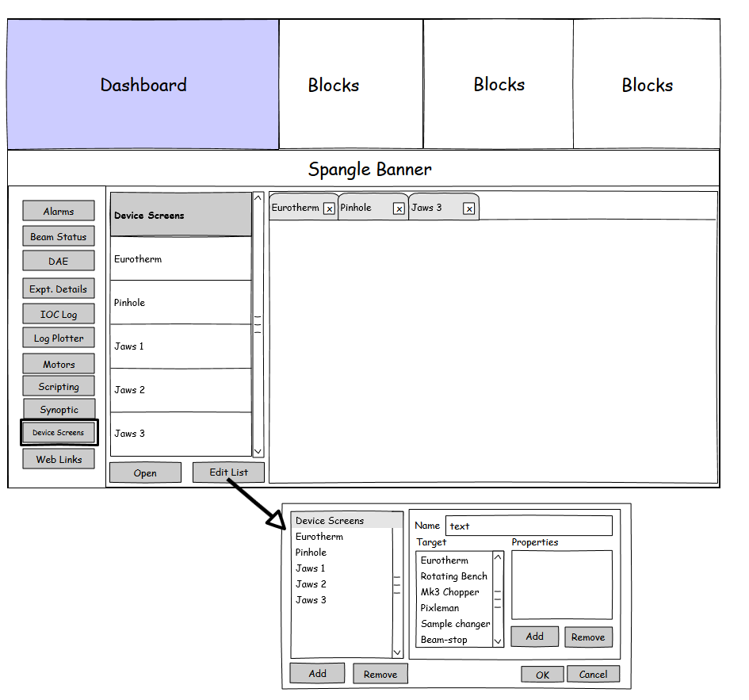Click the Open button
749x700 pixels.
point(145,472)
